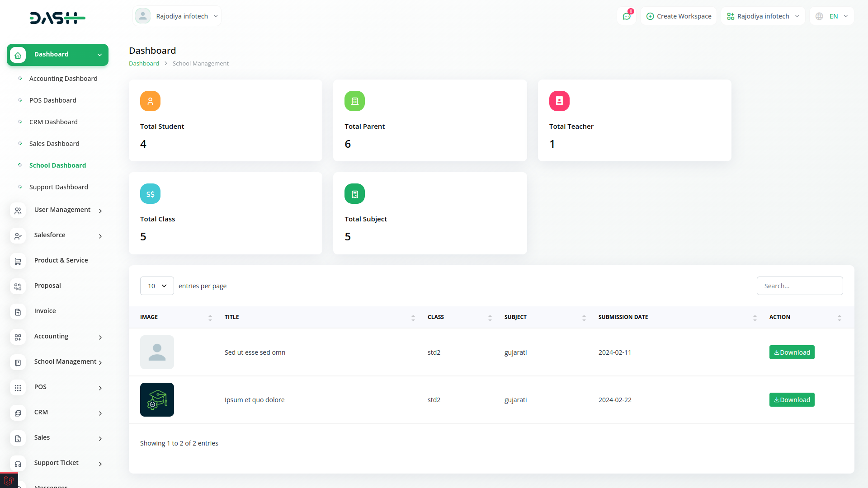Click the Proposal sidebar icon
Viewport: 868px width, 488px height.
coord(18,286)
